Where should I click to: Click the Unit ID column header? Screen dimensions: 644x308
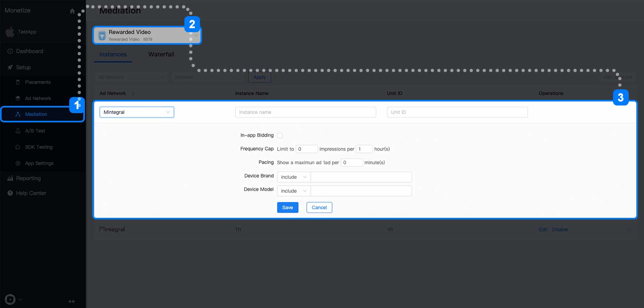[x=394, y=93]
